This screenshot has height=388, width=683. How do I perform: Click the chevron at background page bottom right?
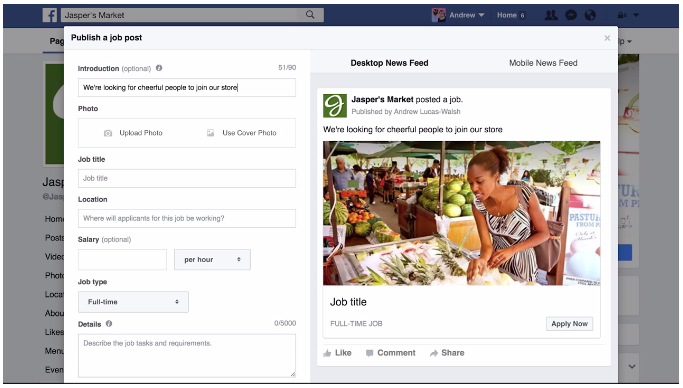[x=632, y=367]
